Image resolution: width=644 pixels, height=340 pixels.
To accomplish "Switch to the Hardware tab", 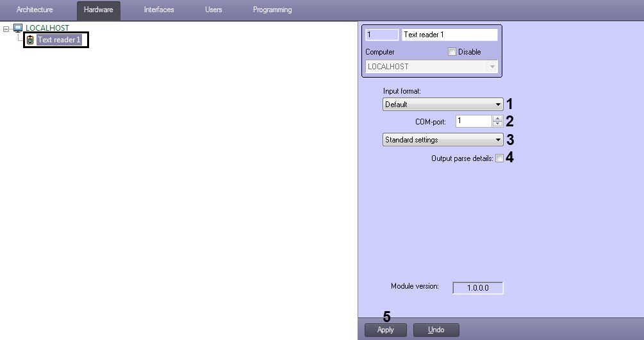I will point(99,10).
